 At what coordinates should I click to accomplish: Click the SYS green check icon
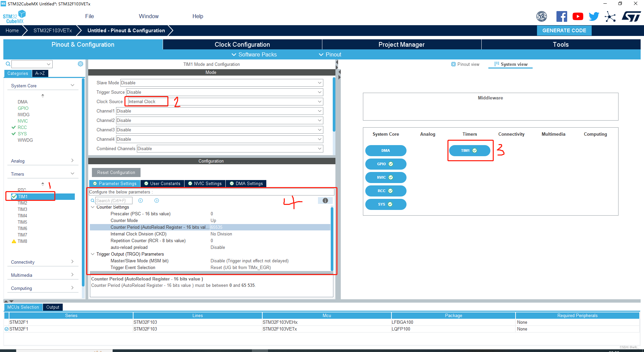point(14,134)
